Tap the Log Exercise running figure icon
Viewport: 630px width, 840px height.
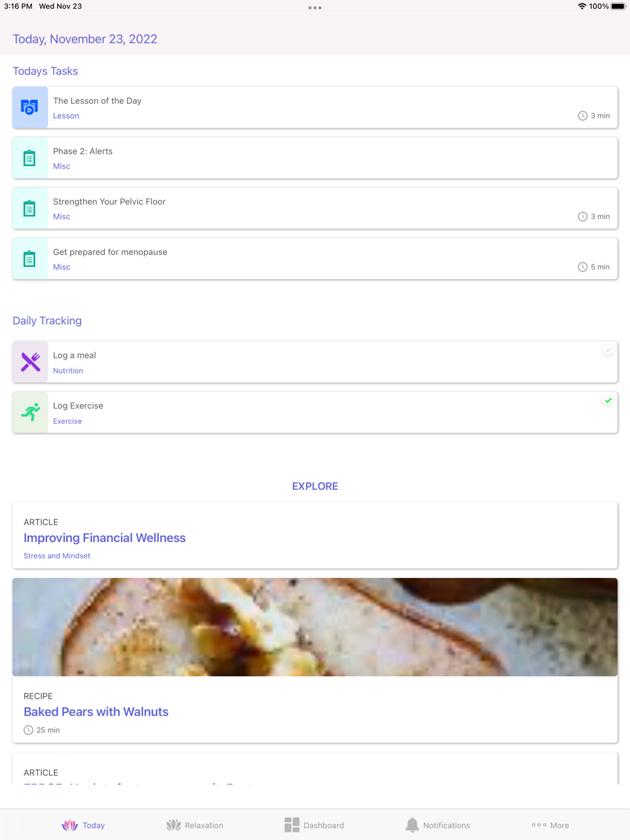[x=30, y=412]
